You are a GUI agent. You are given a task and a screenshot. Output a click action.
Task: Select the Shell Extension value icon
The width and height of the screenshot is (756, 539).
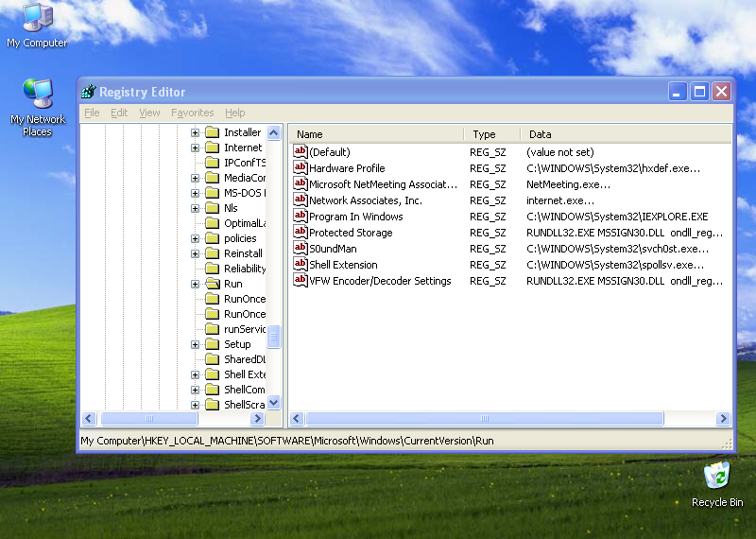coord(300,264)
